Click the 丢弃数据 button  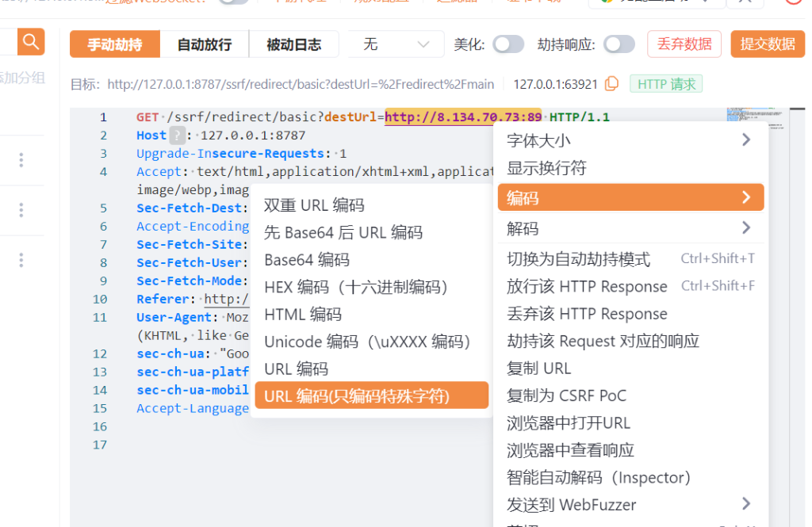pyautogui.click(x=684, y=44)
